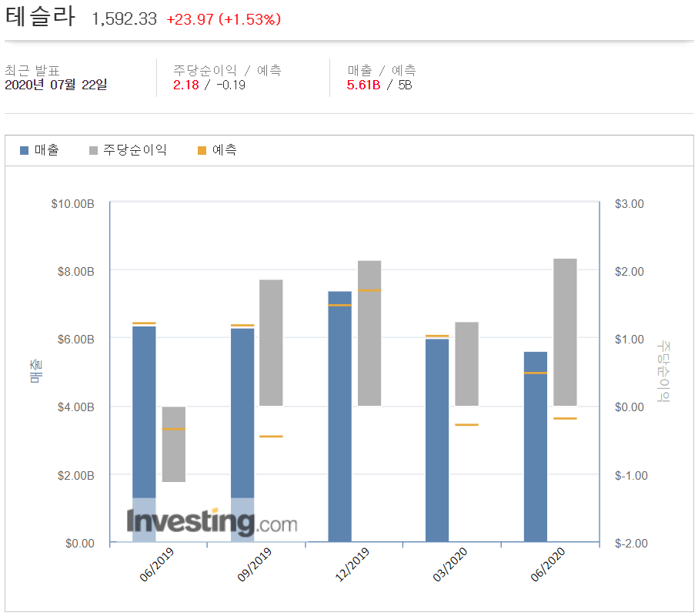Click the 09/2019 x-axis label
The image size is (698, 616).
pos(255,564)
